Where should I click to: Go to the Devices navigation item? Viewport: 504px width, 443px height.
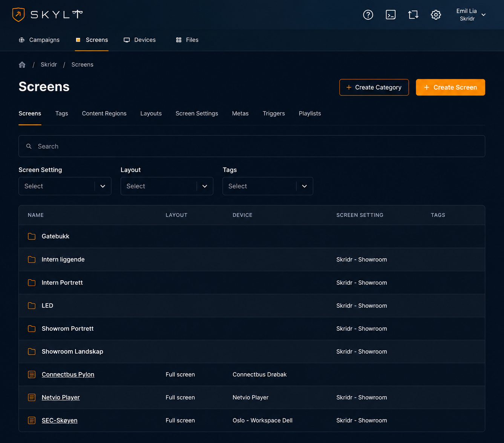[140, 40]
